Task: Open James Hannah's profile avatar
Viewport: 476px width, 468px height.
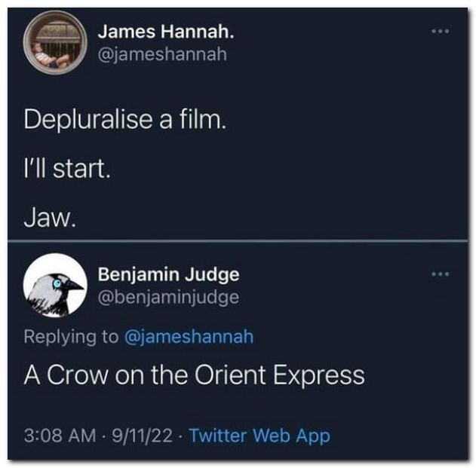Action: (x=54, y=42)
